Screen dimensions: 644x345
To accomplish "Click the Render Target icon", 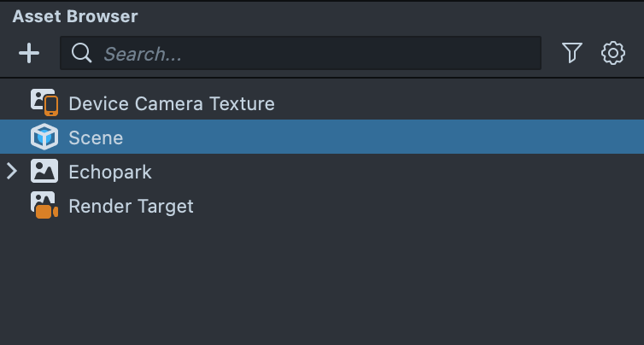I will coord(44,206).
